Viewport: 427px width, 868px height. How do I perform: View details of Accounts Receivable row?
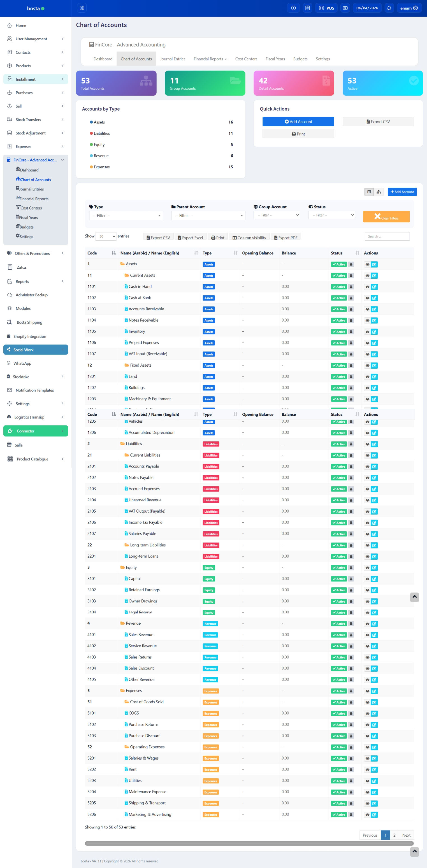click(x=367, y=309)
